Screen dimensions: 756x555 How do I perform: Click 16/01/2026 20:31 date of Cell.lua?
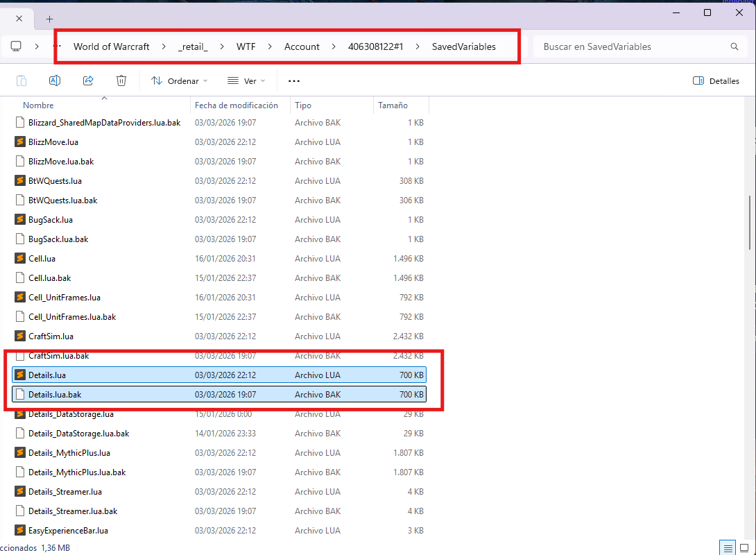pyautogui.click(x=225, y=259)
